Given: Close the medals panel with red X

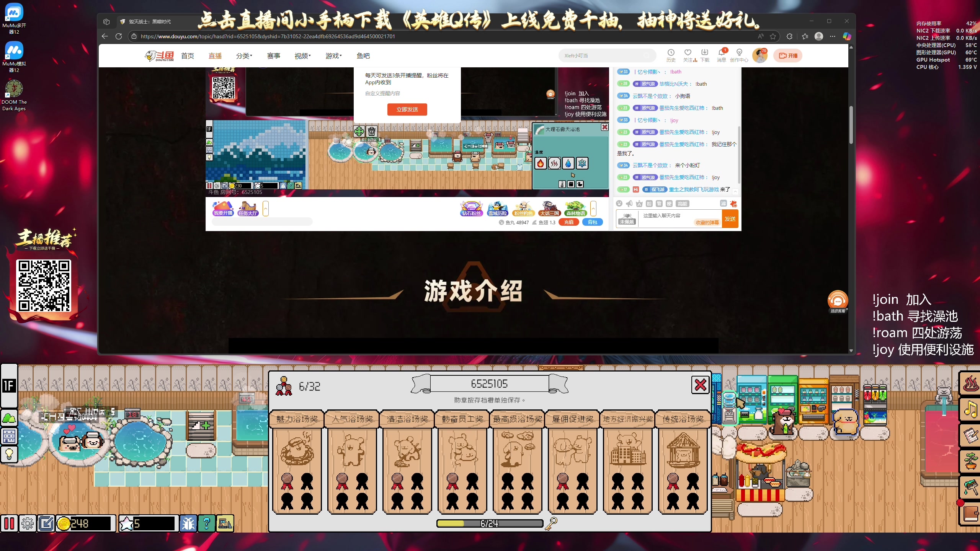Looking at the screenshot, I should pos(700,385).
